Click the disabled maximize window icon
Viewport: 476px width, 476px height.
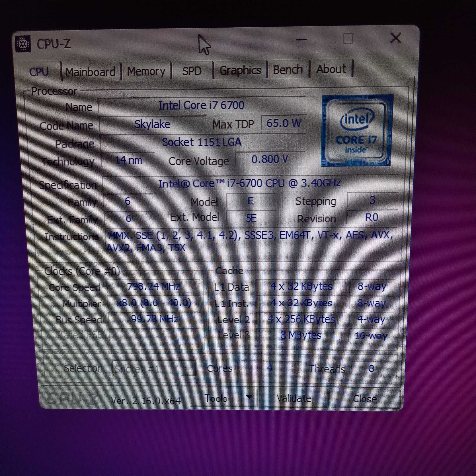pos(348,39)
